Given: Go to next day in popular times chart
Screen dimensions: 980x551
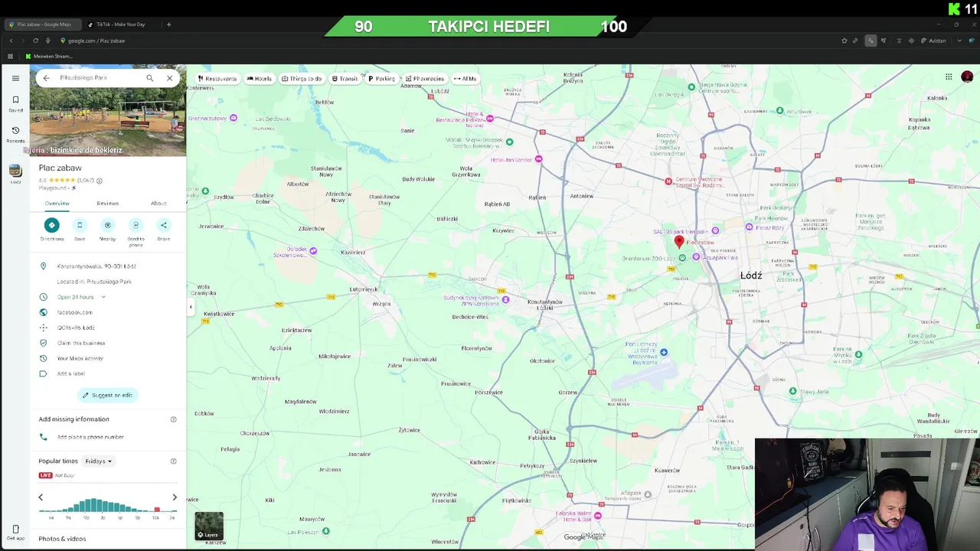Looking at the screenshot, I should [175, 497].
